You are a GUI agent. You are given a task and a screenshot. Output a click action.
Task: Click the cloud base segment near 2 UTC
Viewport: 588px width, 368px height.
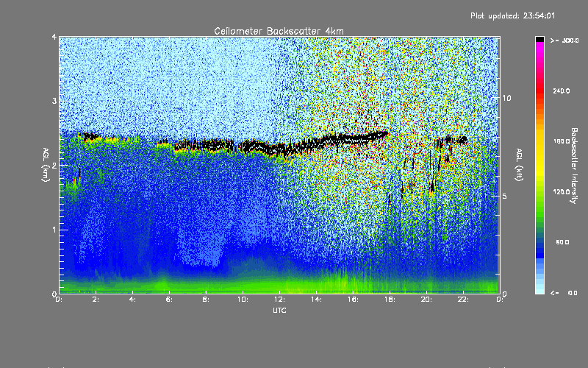tap(91, 137)
